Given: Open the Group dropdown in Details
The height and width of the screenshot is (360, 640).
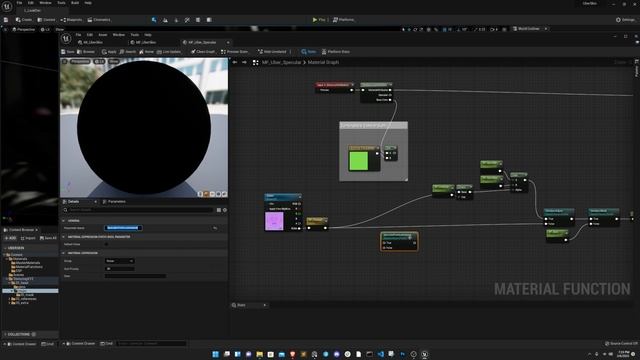Looking at the screenshot, I should 120,261.
